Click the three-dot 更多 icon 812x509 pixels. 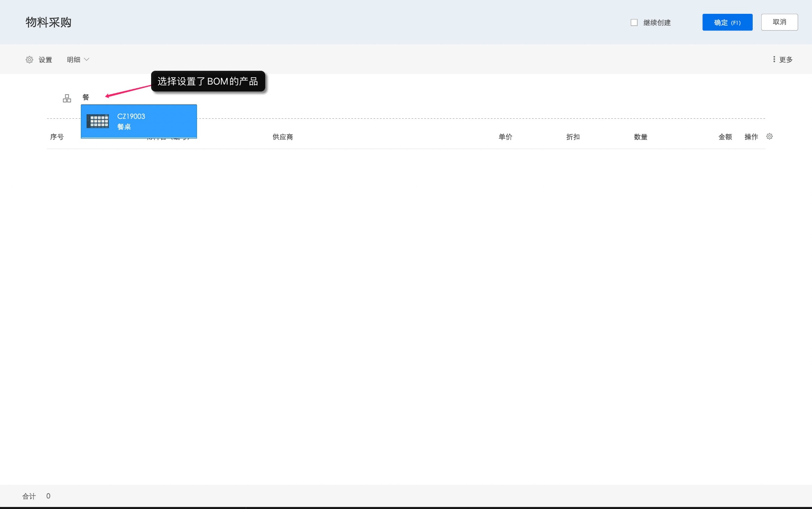click(x=774, y=59)
